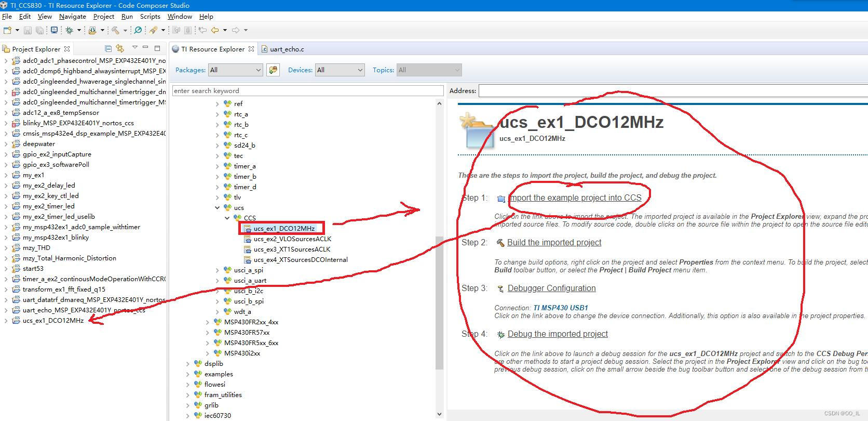
Task: Collapse the CCS folder node
Action: point(227,218)
